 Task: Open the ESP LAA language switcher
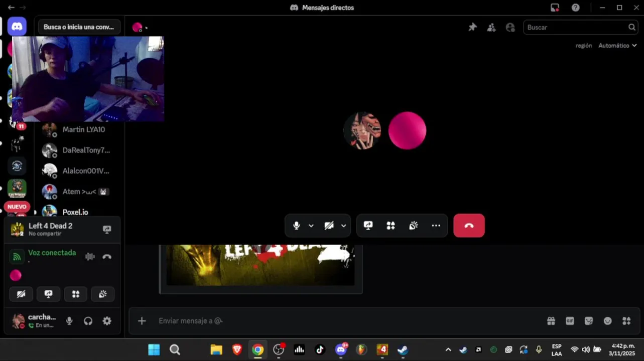(557, 350)
